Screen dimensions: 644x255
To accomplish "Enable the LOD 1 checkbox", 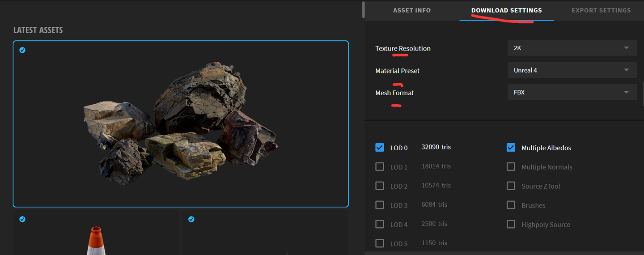I will [380, 166].
